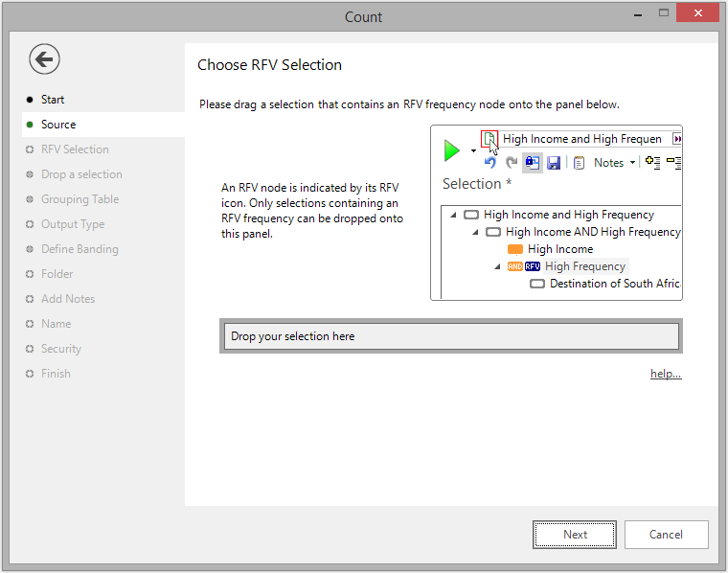Image resolution: width=728 pixels, height=573 pixels.
Task: Maximize the Count window
Action: (664, 13)
